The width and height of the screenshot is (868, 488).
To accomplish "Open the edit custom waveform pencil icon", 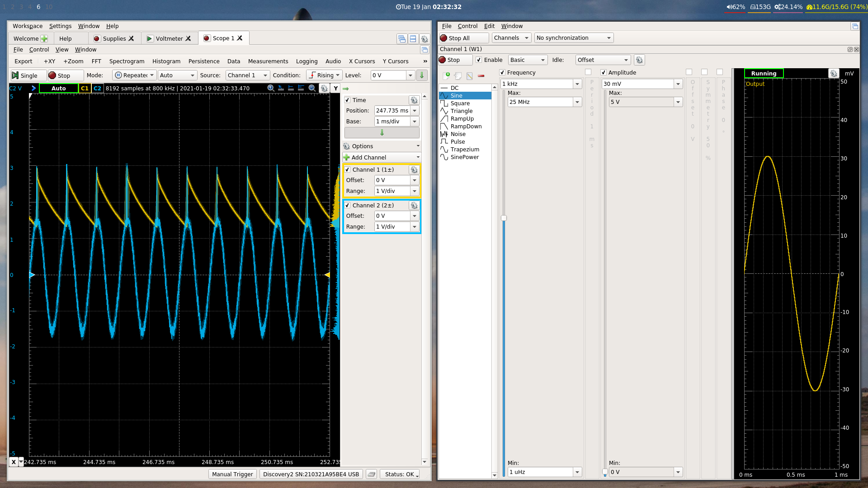I will coord(470,76).
